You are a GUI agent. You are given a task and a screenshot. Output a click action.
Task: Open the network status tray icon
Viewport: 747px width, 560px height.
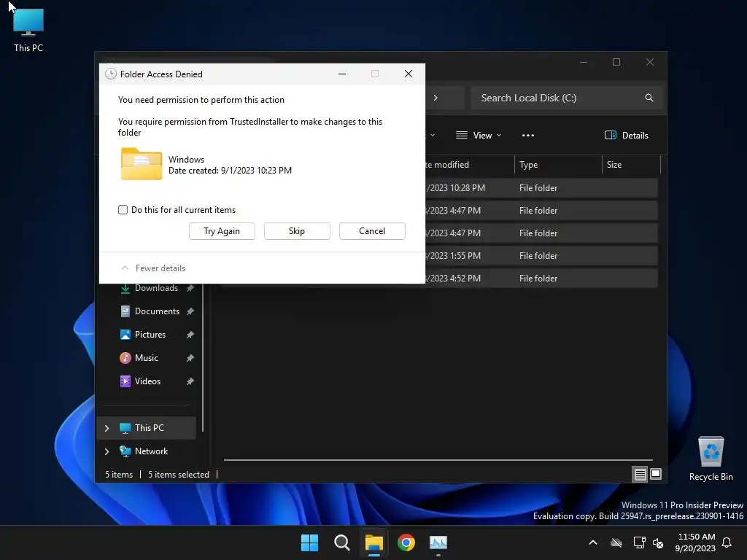click(639, 542)
